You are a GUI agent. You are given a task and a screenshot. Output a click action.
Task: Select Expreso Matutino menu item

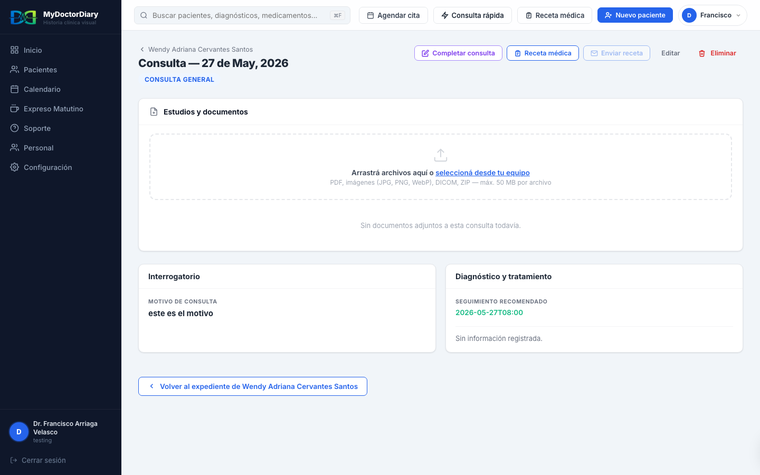click(60, 109)
